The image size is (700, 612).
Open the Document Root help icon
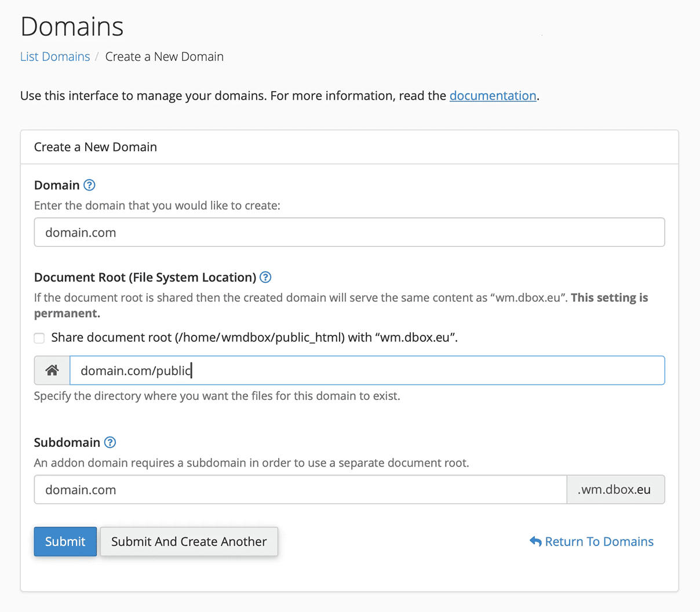click(x=265, y=277)
